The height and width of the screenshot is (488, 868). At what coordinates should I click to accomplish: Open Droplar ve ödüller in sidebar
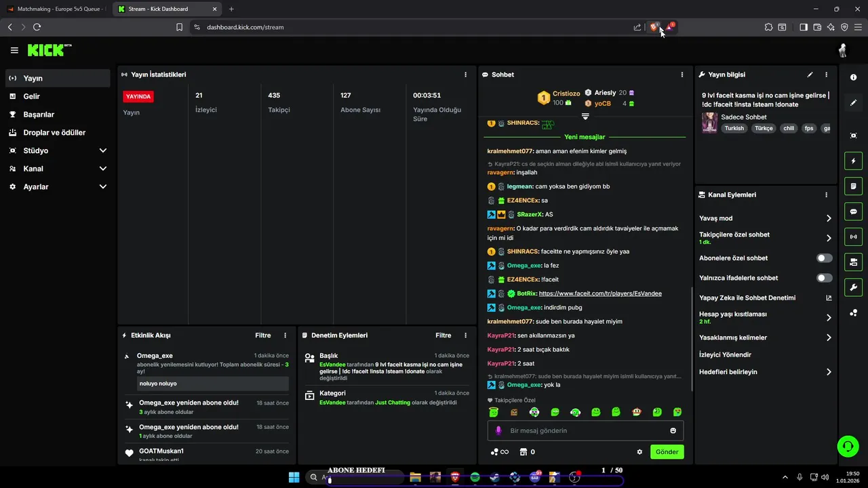58,133
